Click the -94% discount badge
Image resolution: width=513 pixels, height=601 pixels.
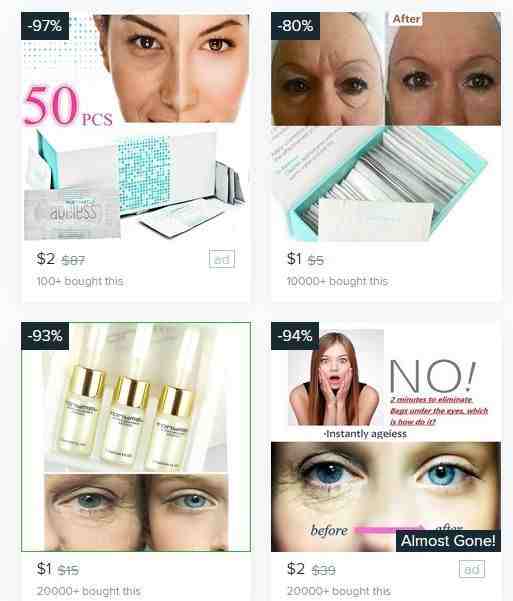click(x=295, y=336)
